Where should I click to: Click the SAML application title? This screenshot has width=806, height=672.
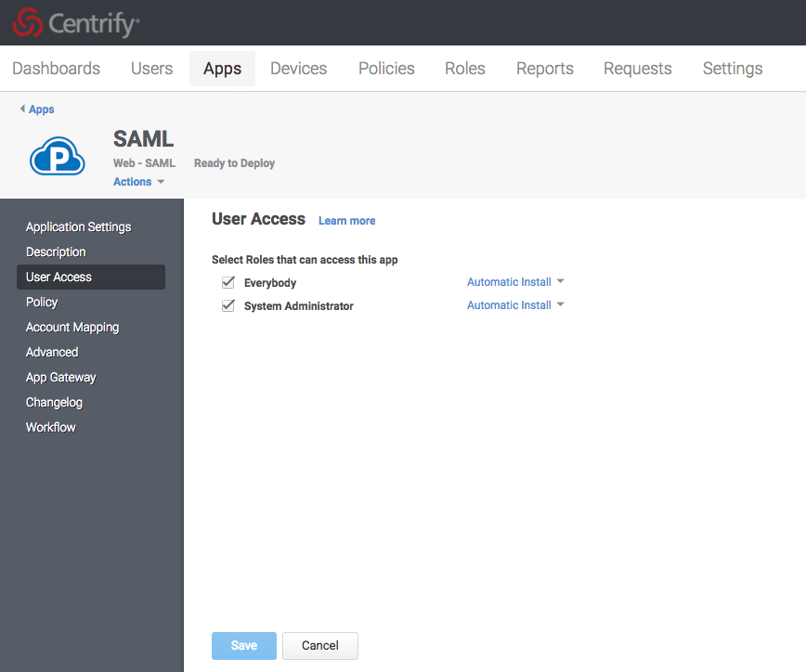(x=143, y=138)
